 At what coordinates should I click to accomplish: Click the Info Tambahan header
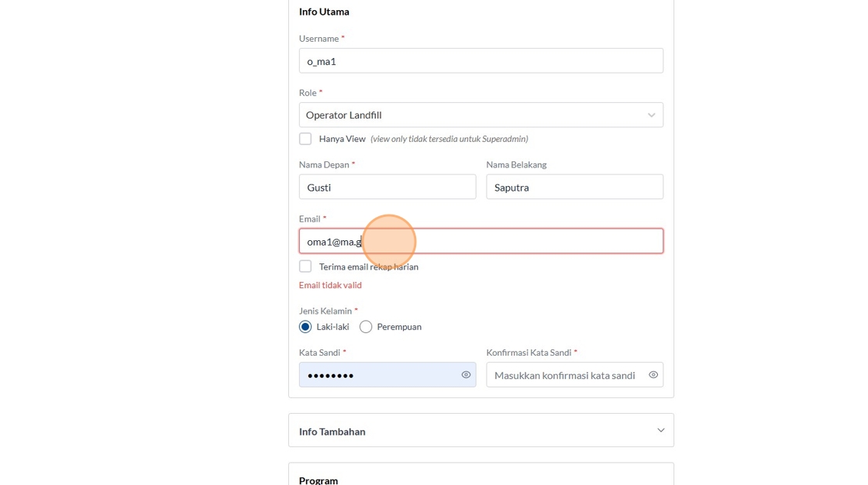(x=332, y=432)
